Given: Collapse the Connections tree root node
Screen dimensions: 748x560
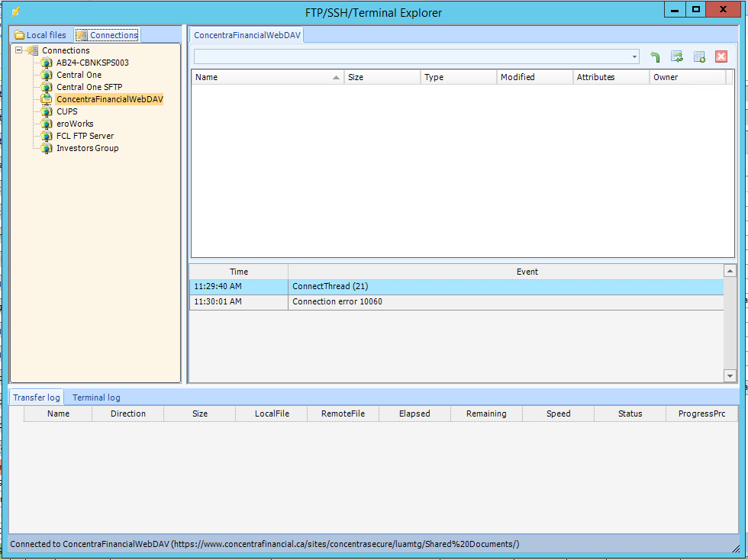Looking at the screenshot, I should pyautogui.click(x=18, y=50).
